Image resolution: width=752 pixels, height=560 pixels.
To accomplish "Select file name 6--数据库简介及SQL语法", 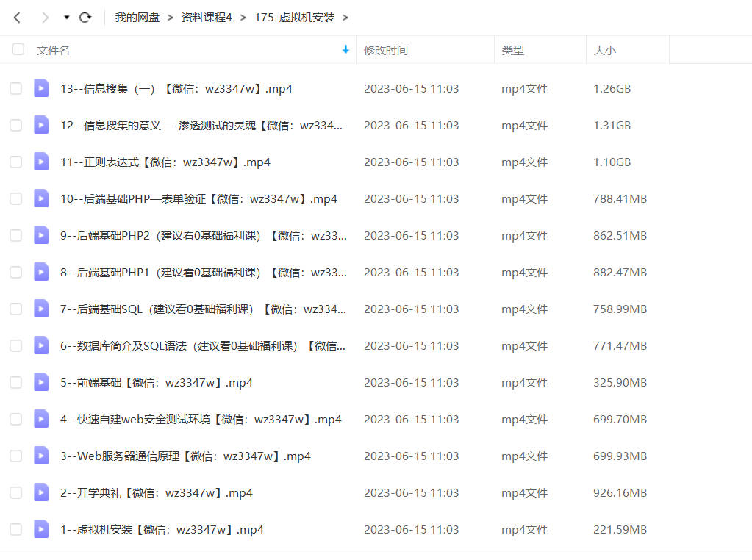I will pyautogui.click(x=202, y=345).
